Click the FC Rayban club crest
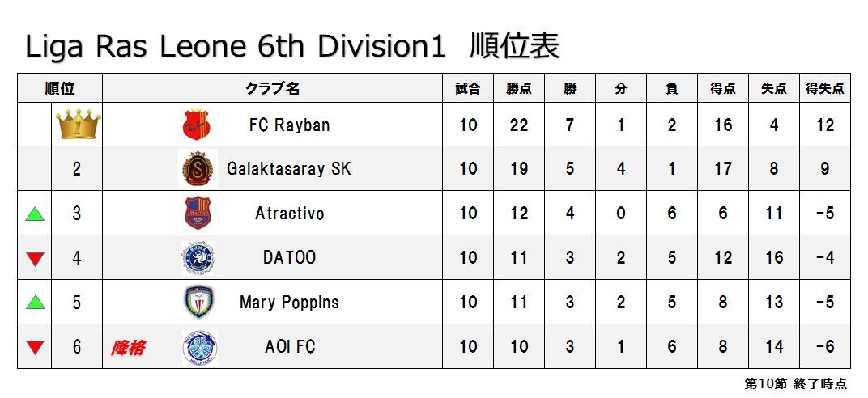The image size is (868, 398). point(197,125)
